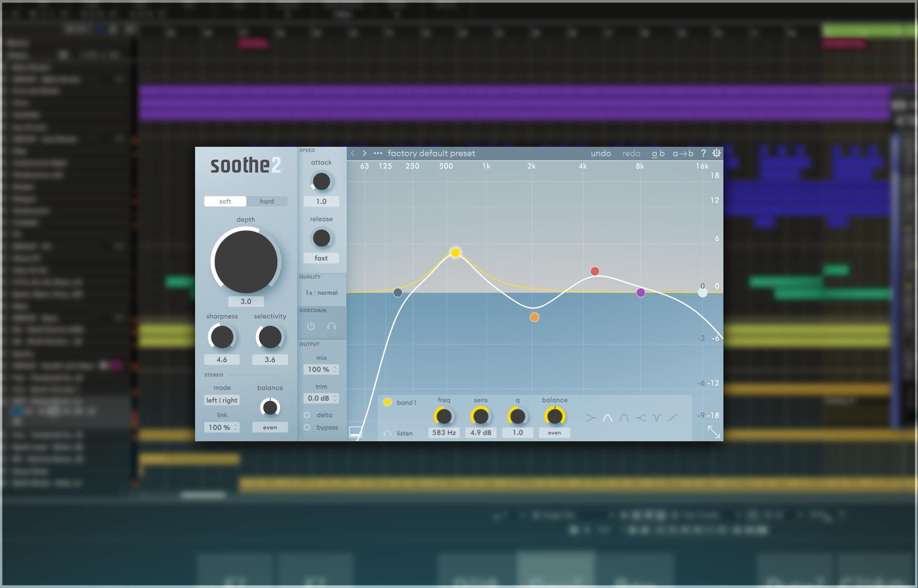The height and width of the screenshot is (588, 918).
Task: Click the attack value field 1.0
Action: [321, 202]
